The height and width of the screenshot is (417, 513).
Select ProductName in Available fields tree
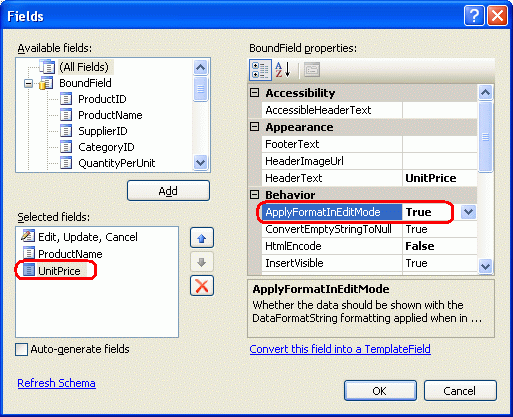tap(110, 115)
